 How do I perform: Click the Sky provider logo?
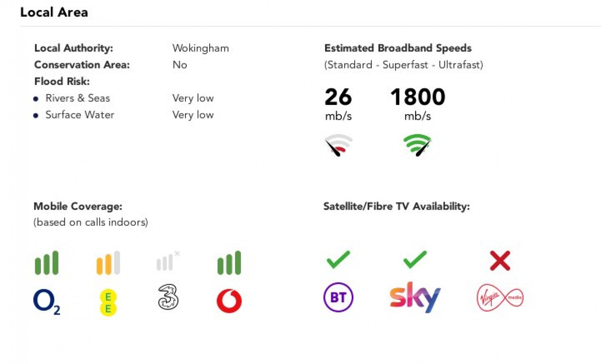(x=415, y=297)
